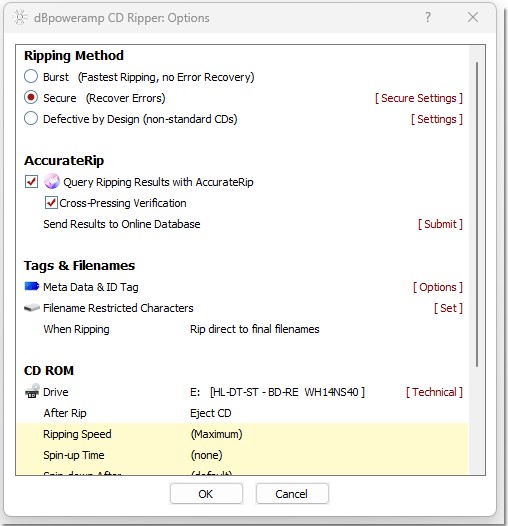Select the Secure ripping method
508x526 pixels.
tap(31, 98)
